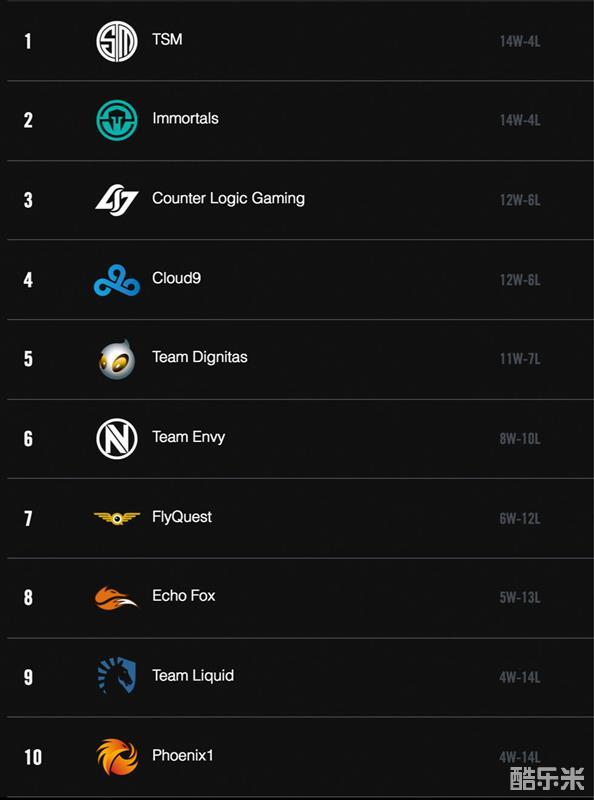Click the Team Envy circular logo
The image size is (594, 800).
pos(117,439)
